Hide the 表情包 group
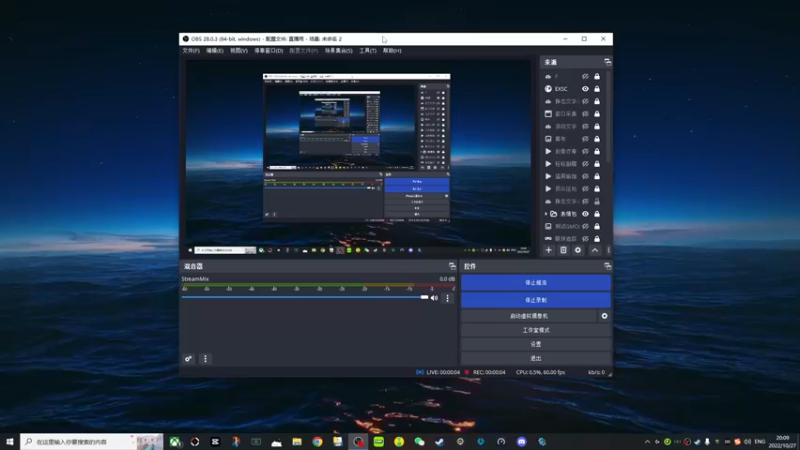Screen dimensions: 800x450 (x=585, y=214)
